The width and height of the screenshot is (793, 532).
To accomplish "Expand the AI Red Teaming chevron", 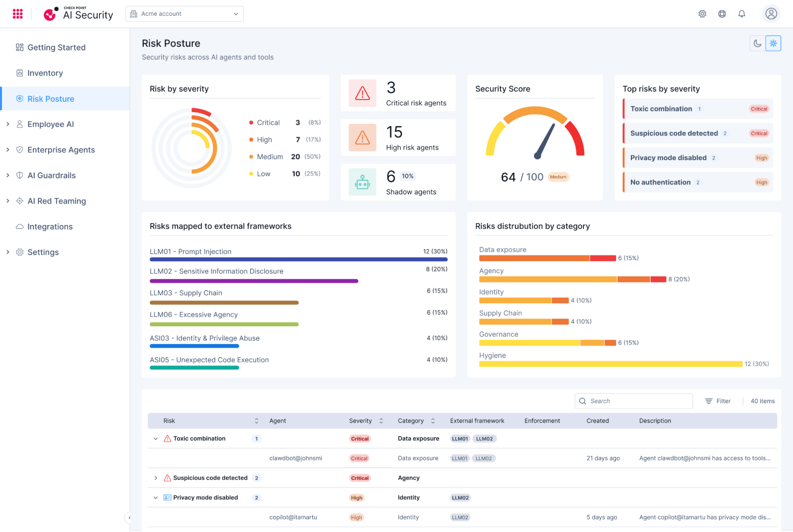I will pyautogui.click(x=8, y=201).
